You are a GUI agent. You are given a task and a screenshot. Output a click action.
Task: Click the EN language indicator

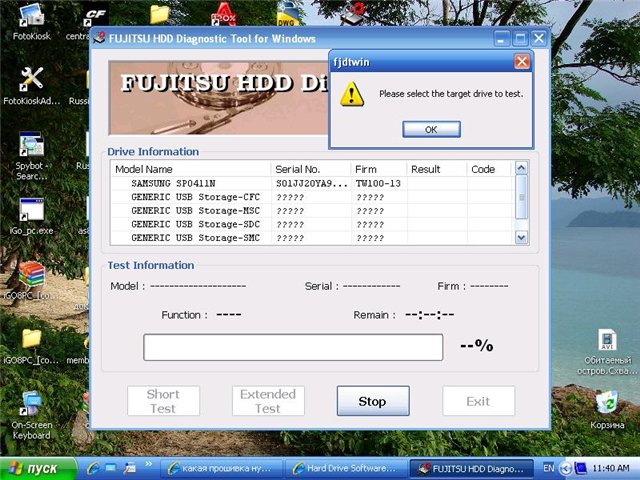[x=549, y=468]
